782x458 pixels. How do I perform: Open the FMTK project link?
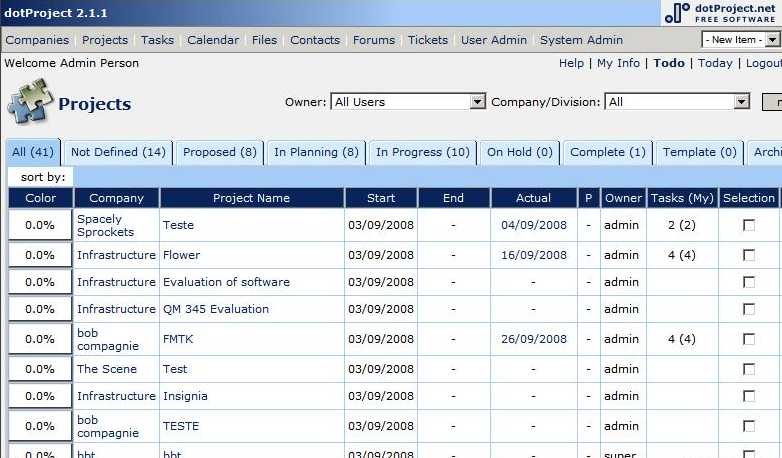178,339
